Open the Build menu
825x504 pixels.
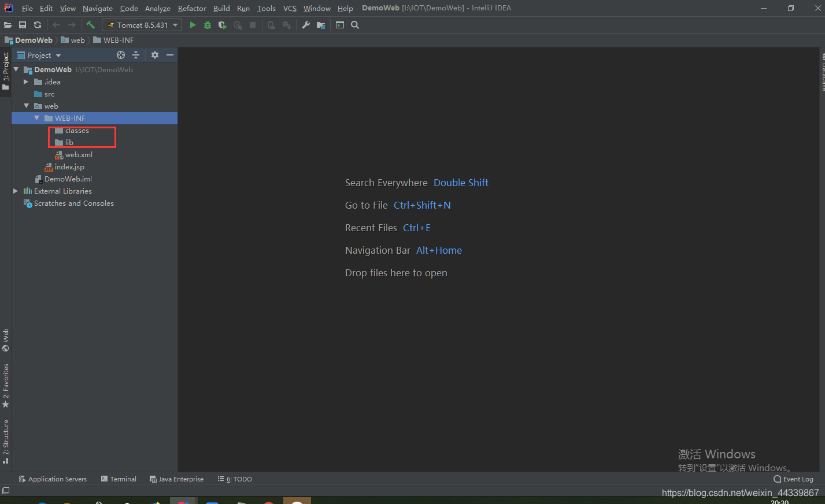pyautogui.click(x=221, y=8)
